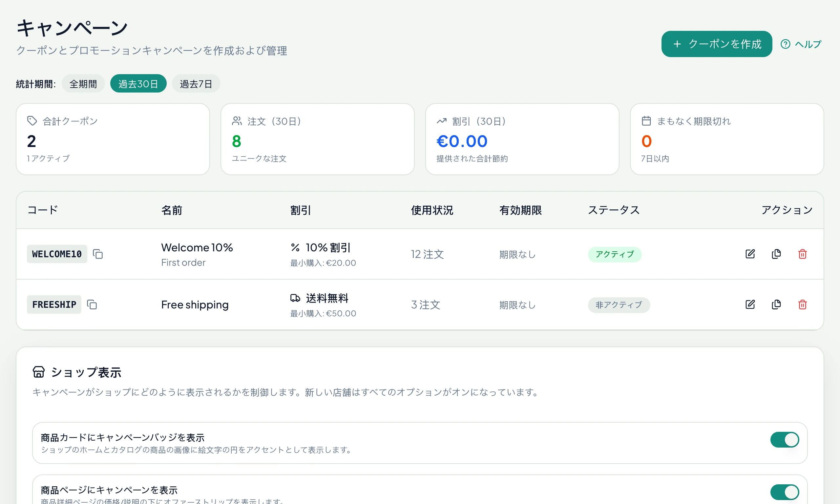
Task: Delete the WELCOME10 coupon
Action: click(802, 254)
